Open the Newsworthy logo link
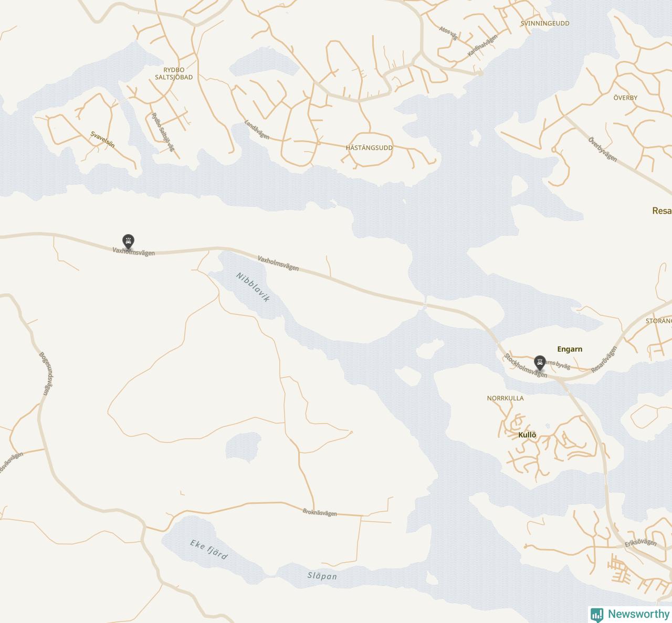This screenshot has width=672, height=623. click(x=630, y=614)
